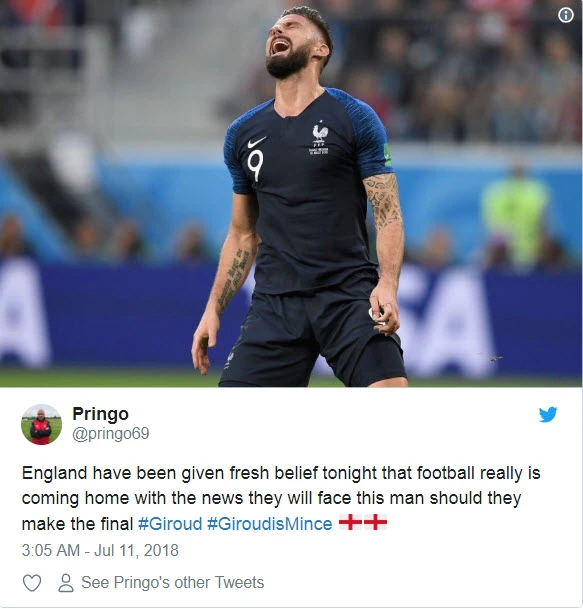The image size is (583, 609).
Task: Click the rooster crest on the shirt
Action: point(320,133)
